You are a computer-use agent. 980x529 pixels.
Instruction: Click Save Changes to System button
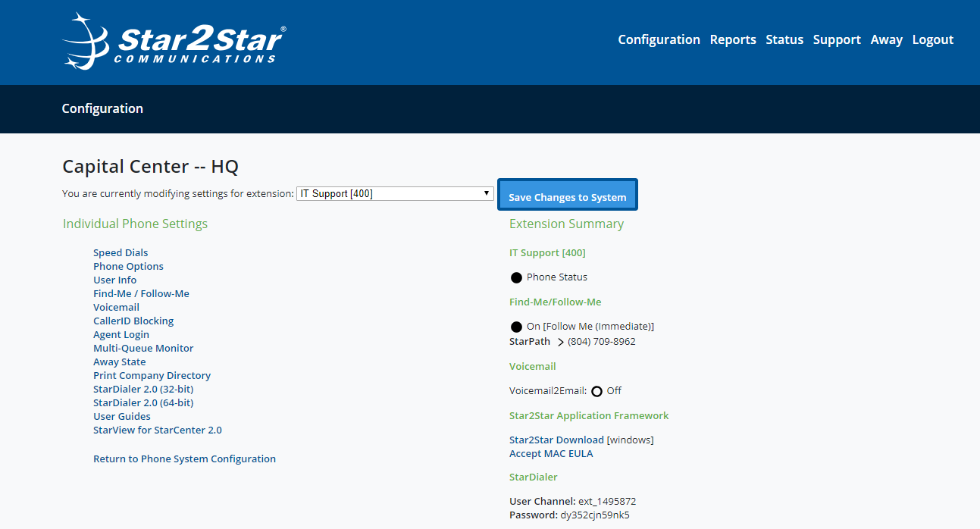568,195
